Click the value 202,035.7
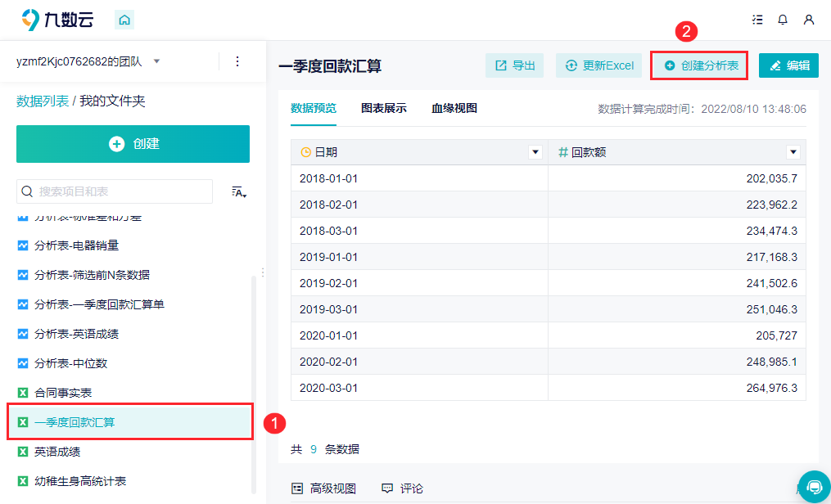831x504 pixels. click(x=771, y=178)
